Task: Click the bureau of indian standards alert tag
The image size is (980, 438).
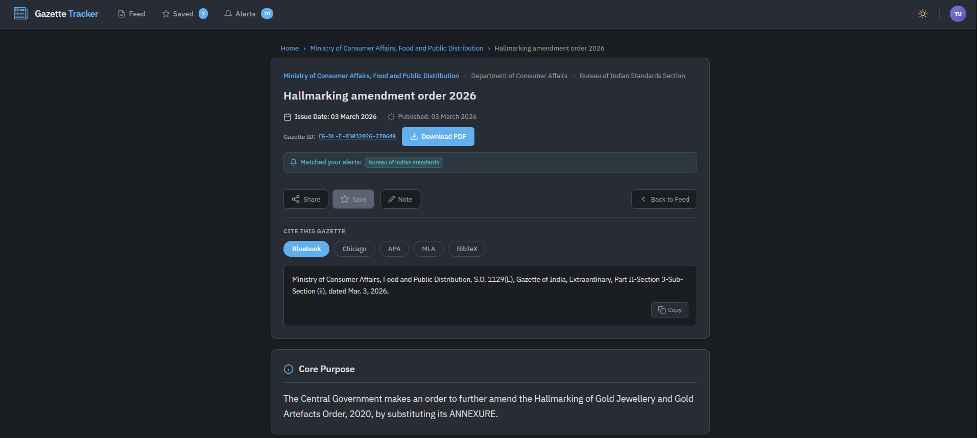Action: pyautogui.click(x=404, y=162)
